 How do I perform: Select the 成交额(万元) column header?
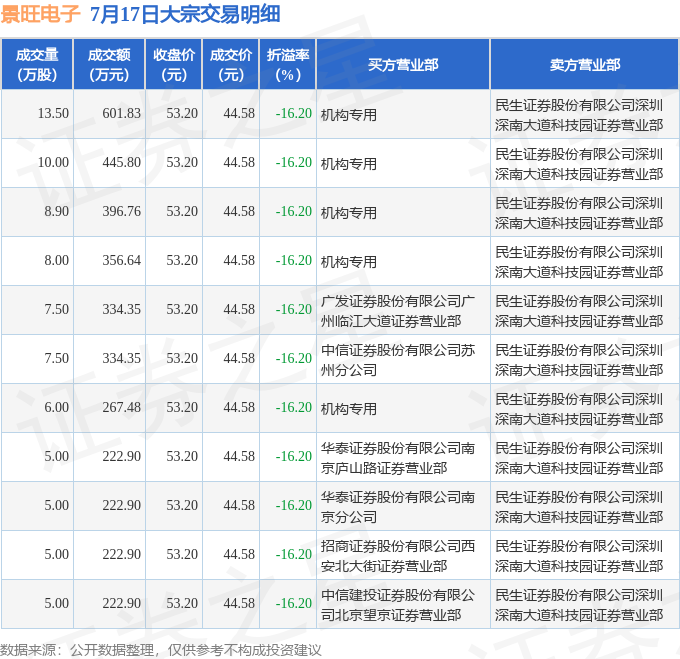click(x=109, y=65)
